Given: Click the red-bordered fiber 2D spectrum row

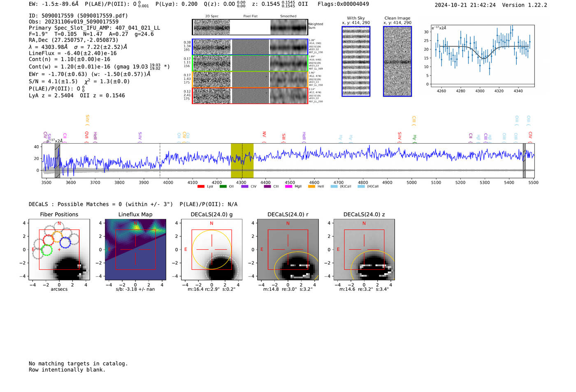Looking at the screenshot, I should (250, 95).
